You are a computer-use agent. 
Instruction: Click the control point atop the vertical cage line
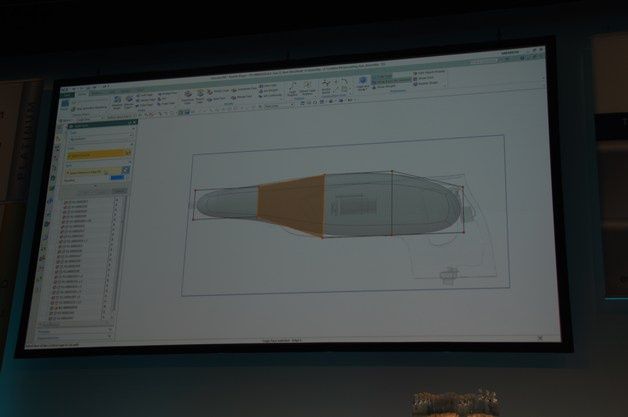(392, 171)
